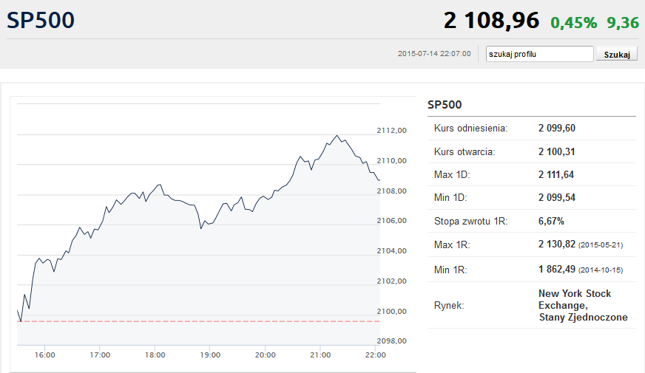Click the 19:00 time axis label
Viewport: 645px width, 373px height.
210,355
